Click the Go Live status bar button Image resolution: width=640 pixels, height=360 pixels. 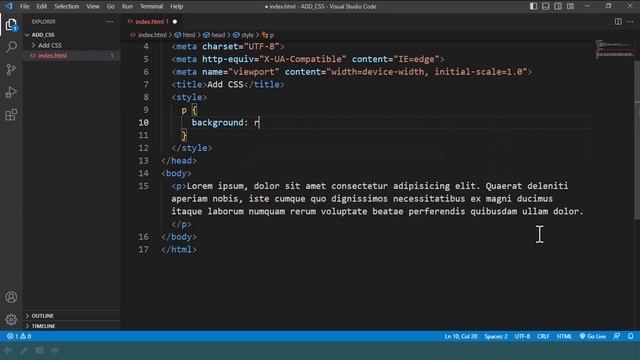coord(593,336)
